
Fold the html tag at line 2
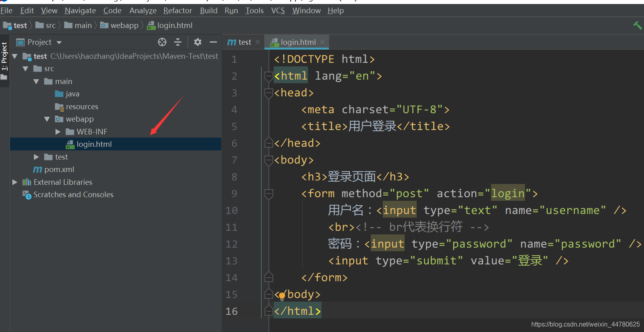click(269, 76)
